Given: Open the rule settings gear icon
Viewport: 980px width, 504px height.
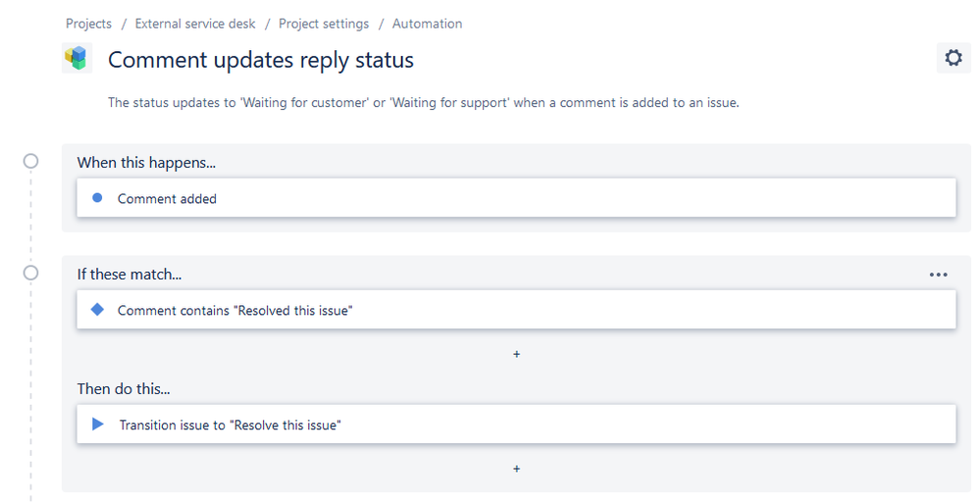Looking at the screenshot, I should point(953,59).
